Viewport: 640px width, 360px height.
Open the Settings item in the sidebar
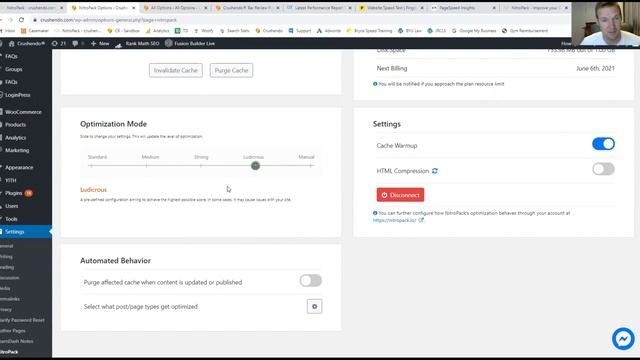point(26,231)
